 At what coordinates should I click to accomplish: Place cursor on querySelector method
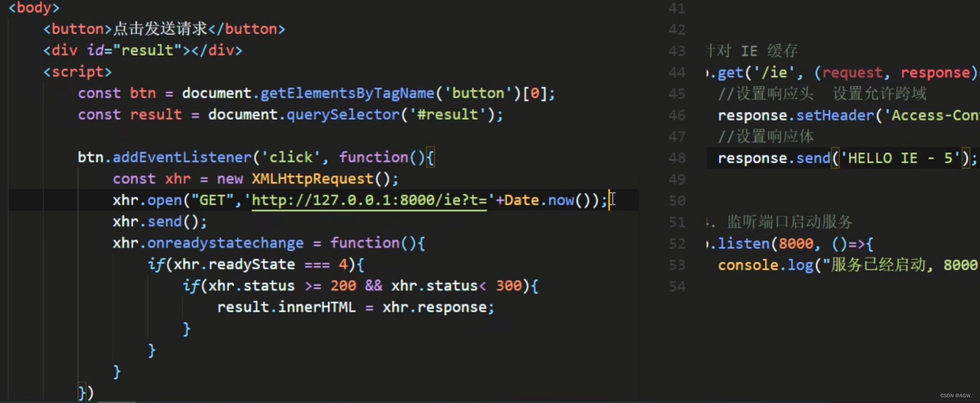[x=343, y=115]
